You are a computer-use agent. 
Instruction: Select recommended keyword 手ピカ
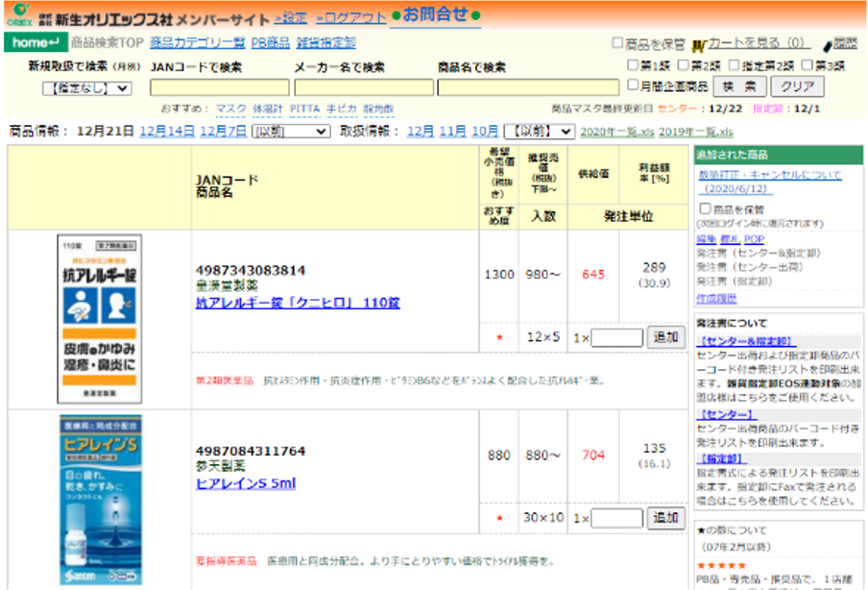click(x=342, y=110)
